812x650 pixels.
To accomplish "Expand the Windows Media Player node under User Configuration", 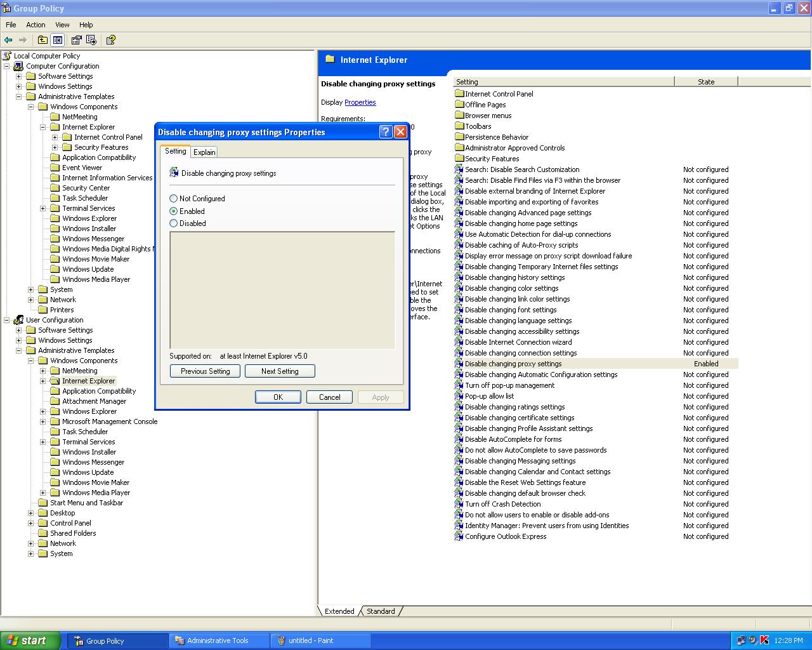I will [x=43, y=493].
